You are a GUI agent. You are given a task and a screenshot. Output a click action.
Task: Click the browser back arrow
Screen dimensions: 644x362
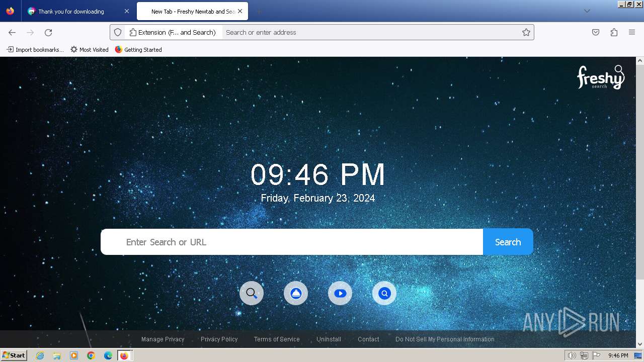pos(12,32)
